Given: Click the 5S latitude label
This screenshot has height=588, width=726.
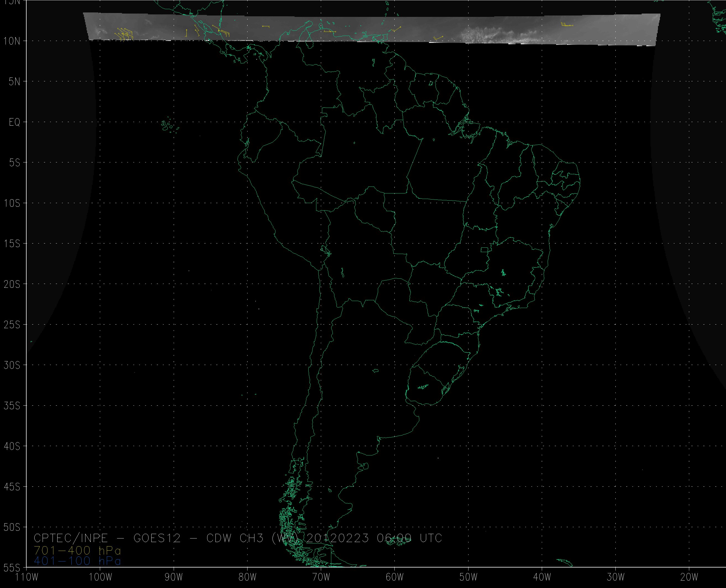Looking at the screenshot, I should pos(14,163).
